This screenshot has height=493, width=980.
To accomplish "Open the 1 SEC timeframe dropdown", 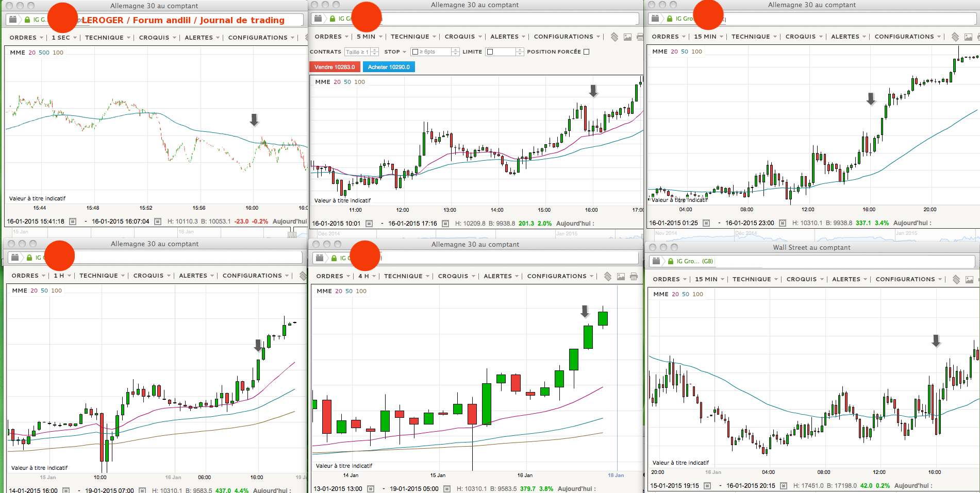I will click(x=64, y=38).
